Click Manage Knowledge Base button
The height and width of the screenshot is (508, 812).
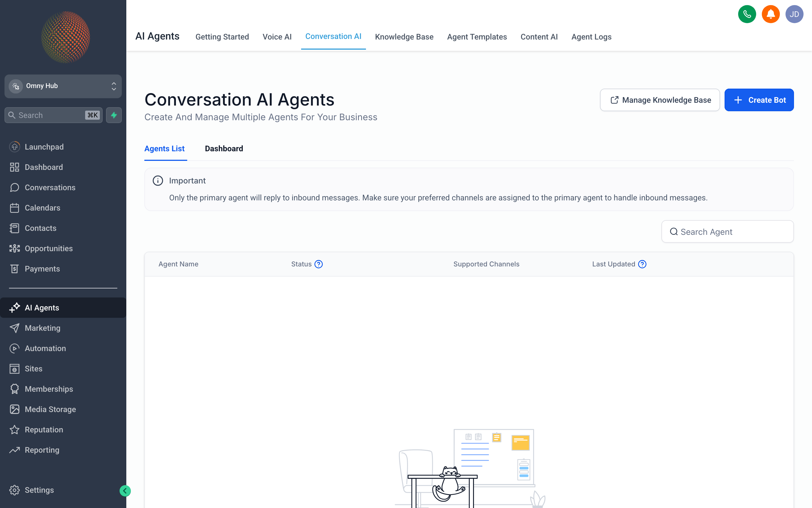[x=660, y=100]
